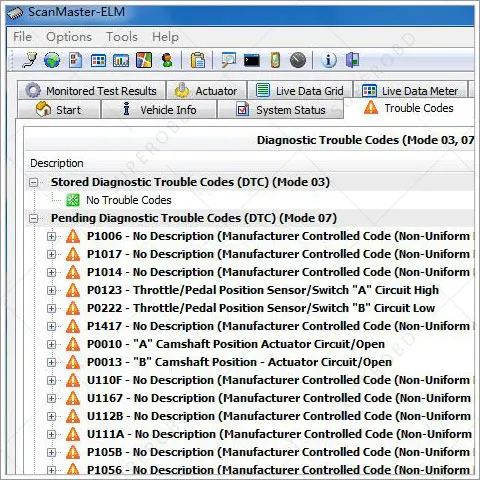480x480 pixels.
Task: Open the System Status tab
Action: pyautogui.click(x=280, y=109)
